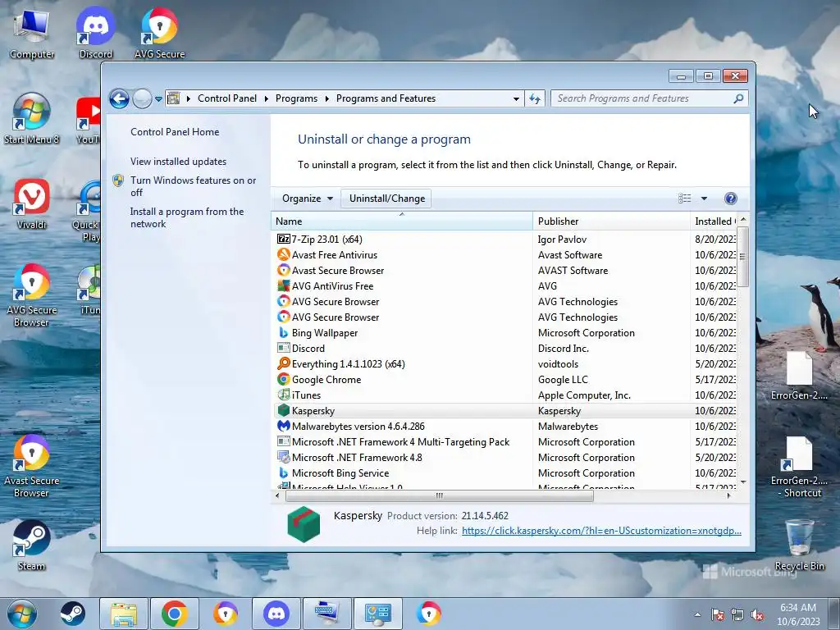
Task: Open the Organize dropdown menu
Action: [x=308, y=199]
